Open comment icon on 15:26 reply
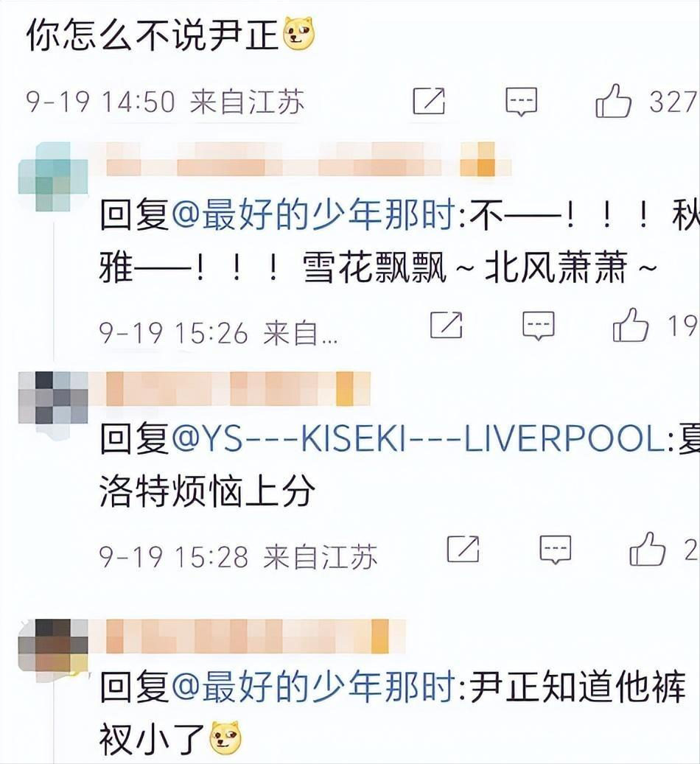 click(x=538, y=326)
